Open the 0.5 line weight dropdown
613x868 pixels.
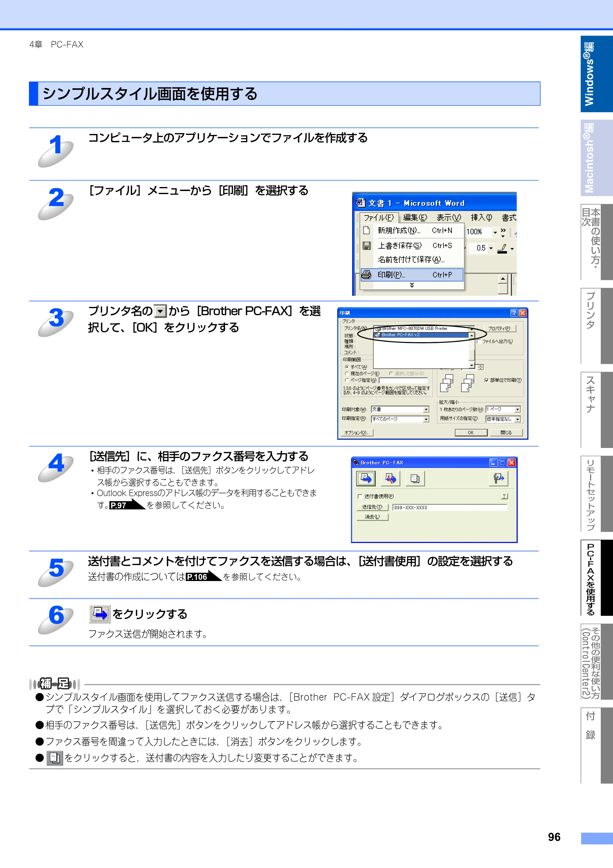point(491,248)
